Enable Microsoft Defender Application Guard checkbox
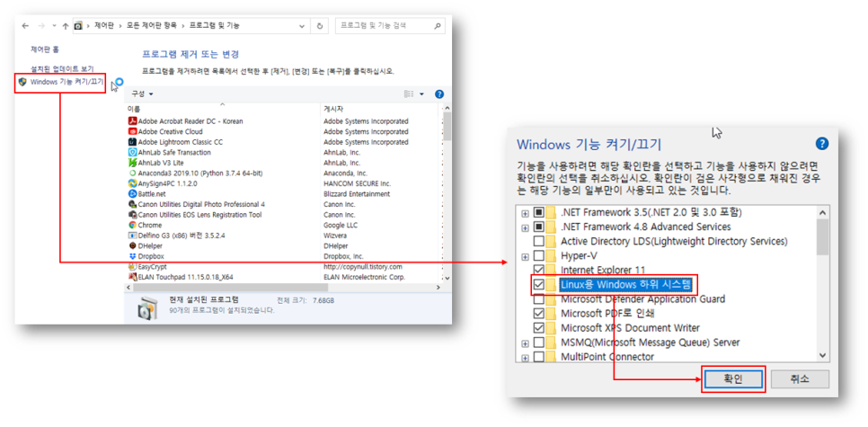The width and height of the screenshot is (868, 427). 538,299
